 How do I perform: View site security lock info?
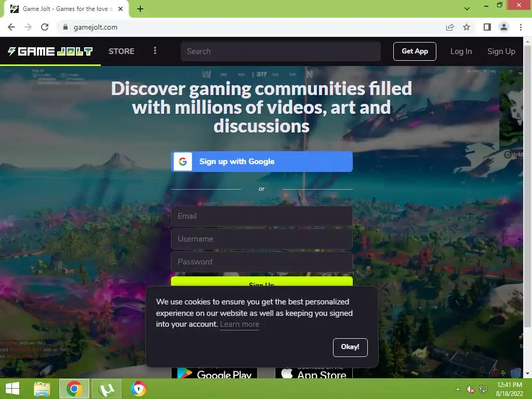point(65,27)
